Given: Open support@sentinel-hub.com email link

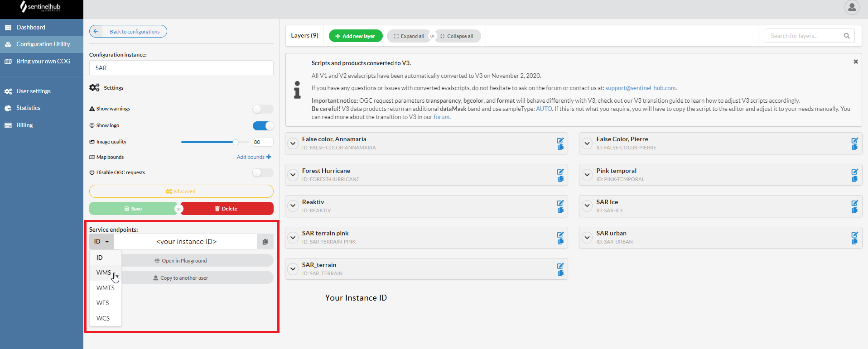Looking at the screenshot, I should 640,88.
